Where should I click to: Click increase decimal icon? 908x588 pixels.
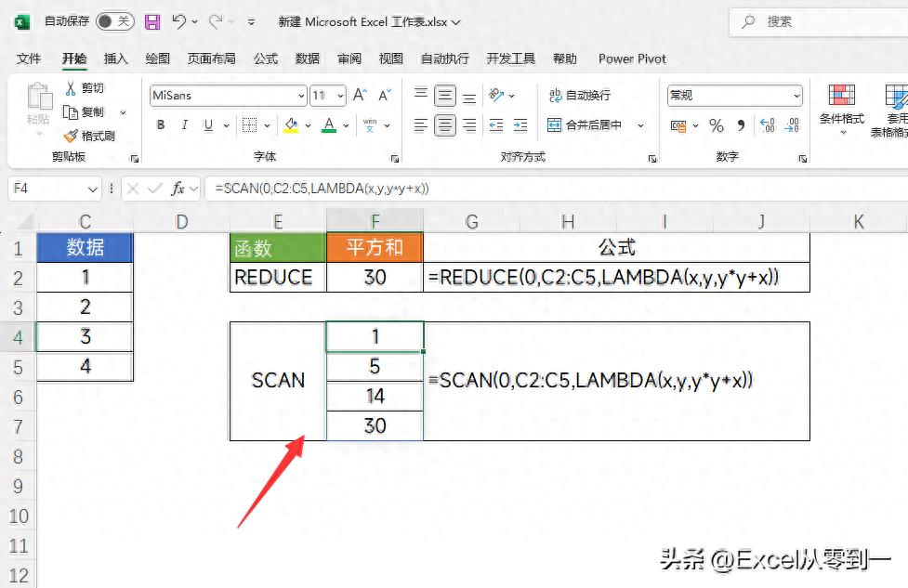[768, 125]
